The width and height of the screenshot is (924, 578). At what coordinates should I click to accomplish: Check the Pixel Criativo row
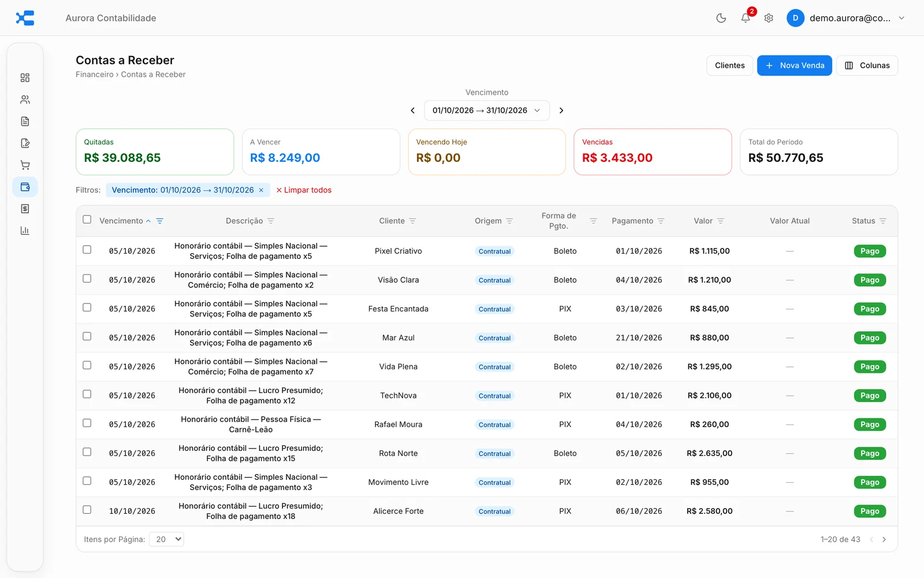[x=87, y=250]
